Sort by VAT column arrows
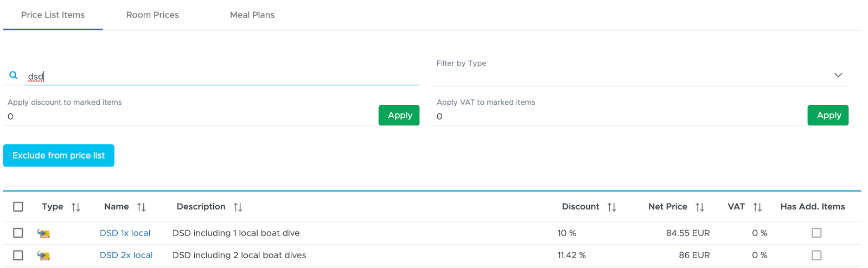This screenshot has height=268, width=868. point(757,207)
